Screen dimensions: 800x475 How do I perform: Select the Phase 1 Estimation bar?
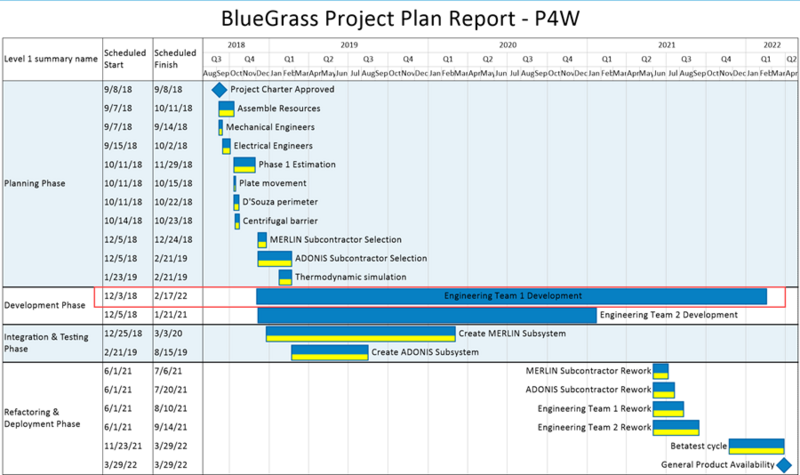coord(244,165)
